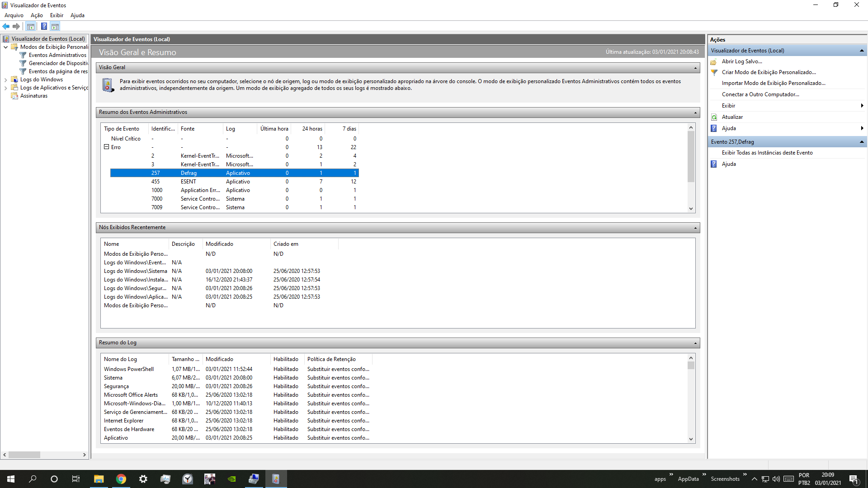Open the notification center icon
The width and height of the screenshot is (868, 488).
tap(854, 479)
